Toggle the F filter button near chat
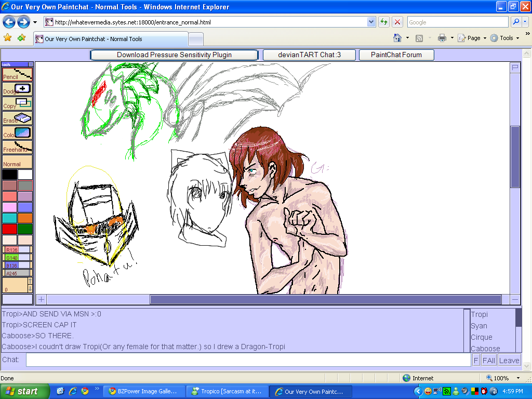 pyautogui.click(x=476, y=360)
